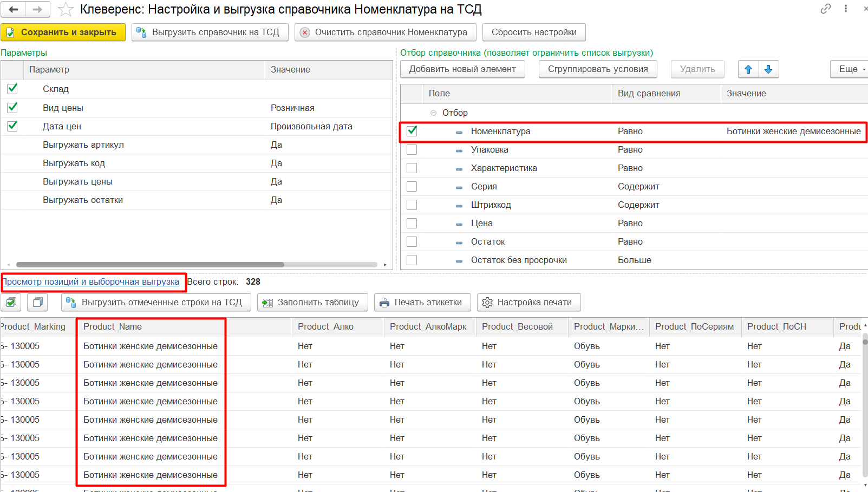This screenshot has width=868, height=492.
Task: Select Ботинки женские демисезонные filter value
Action: (793, 131)
